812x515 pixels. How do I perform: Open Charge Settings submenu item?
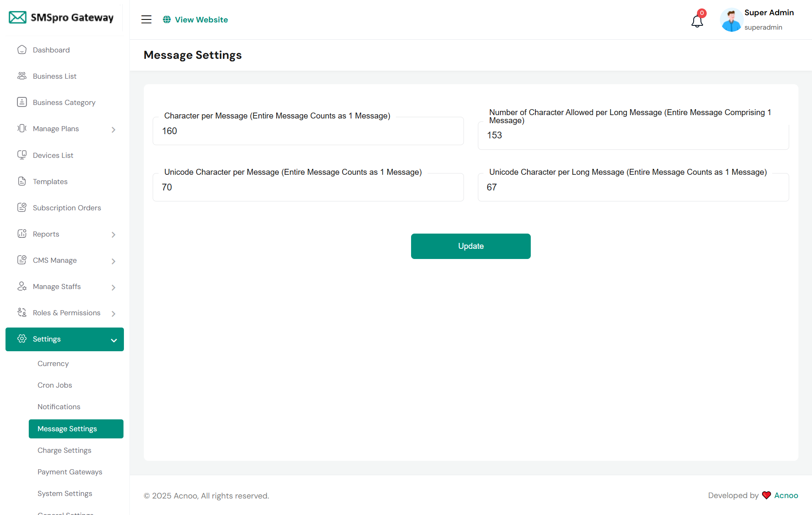[64, 450]
